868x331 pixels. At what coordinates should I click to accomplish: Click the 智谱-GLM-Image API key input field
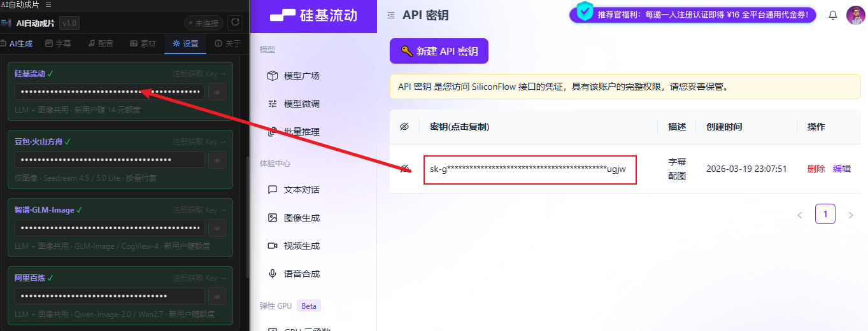(x=110, y=228)
